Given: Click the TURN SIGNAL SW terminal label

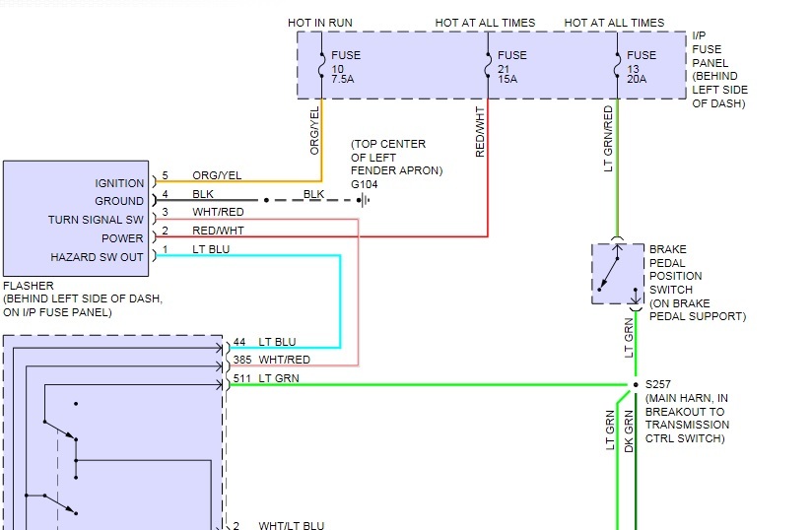Looking at the screenshot, I should click(x=96, y=220).
